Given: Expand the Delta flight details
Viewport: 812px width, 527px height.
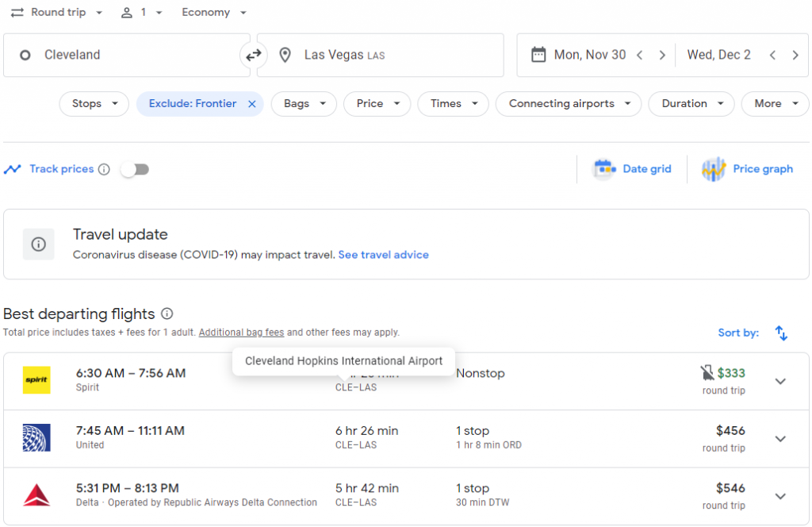Looking at the screenshot, I should coord(780,496).
